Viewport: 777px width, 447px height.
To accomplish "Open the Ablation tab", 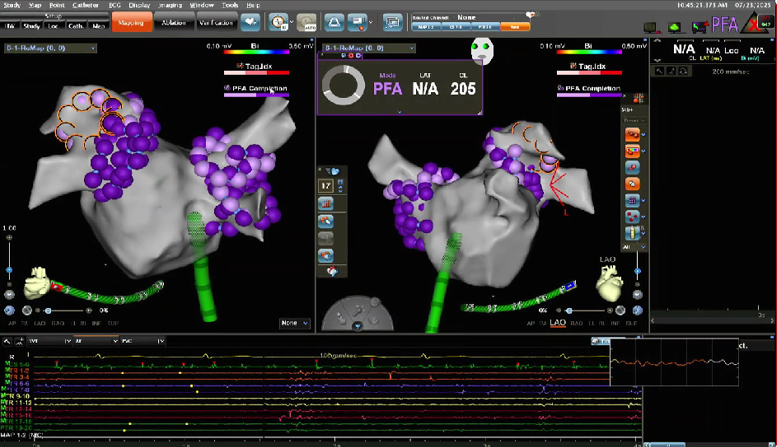I will coord(175,21).
